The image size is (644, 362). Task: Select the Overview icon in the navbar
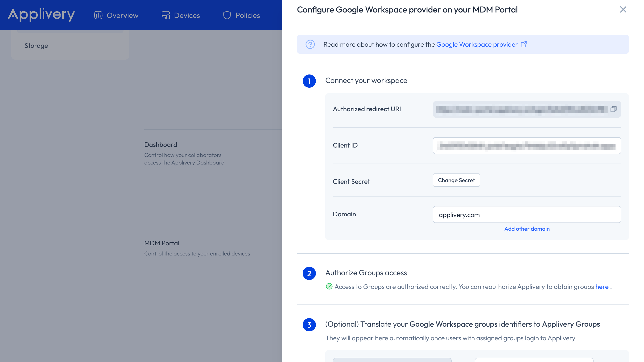click(98, 15)
